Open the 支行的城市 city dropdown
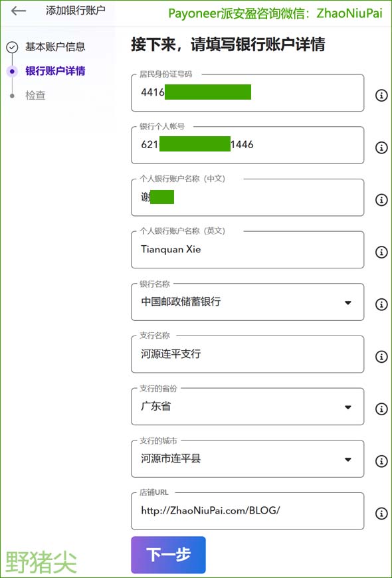The height and width of the screenshot is (578, 392). [348, 458]
